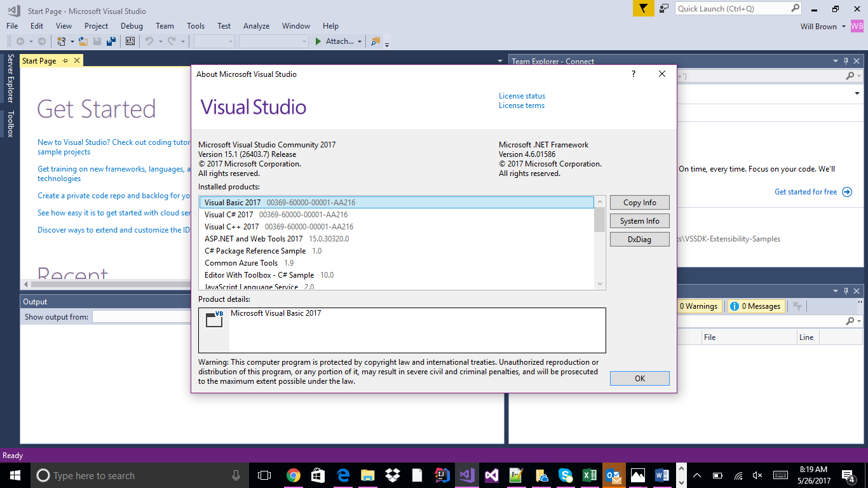Click the pin icon on Error List panel

(x=846, y=291)
